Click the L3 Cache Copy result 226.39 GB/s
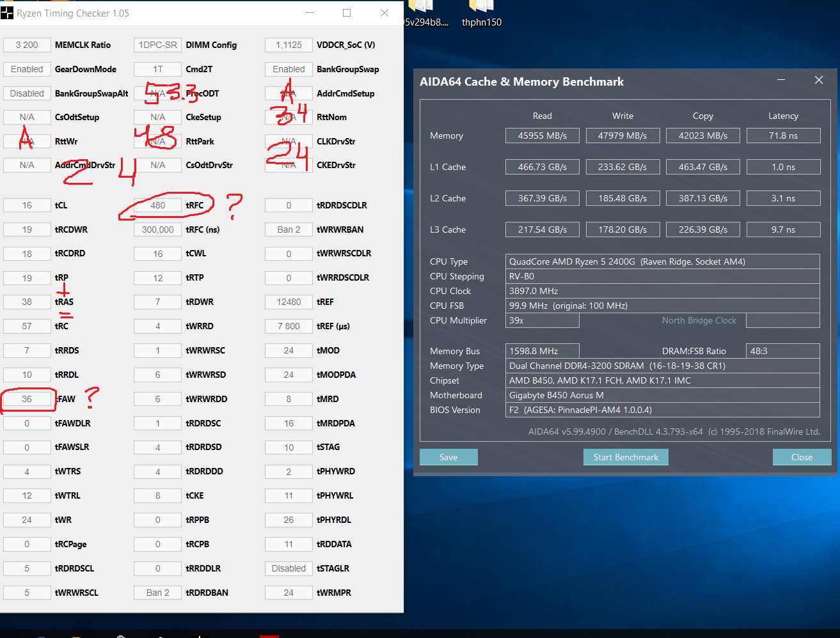The image size is (840, 638). click(703, 230)
